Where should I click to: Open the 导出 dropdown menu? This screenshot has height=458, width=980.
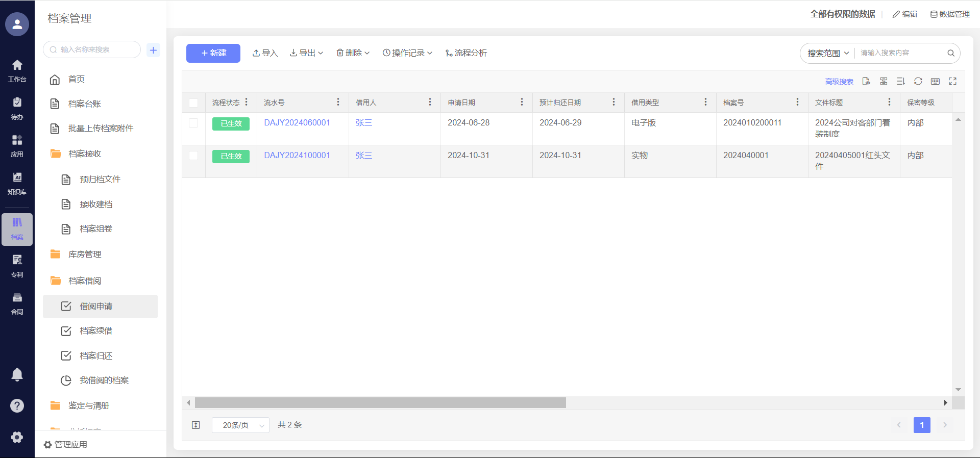306,53
